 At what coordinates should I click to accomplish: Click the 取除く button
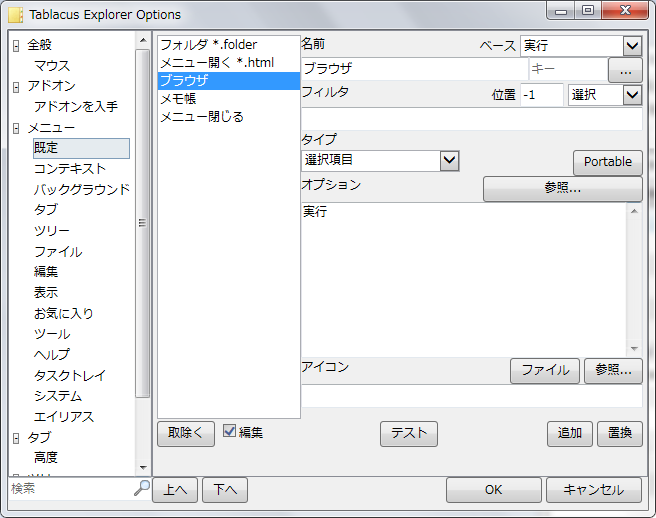pyautogui.click(x=186, y=433)
